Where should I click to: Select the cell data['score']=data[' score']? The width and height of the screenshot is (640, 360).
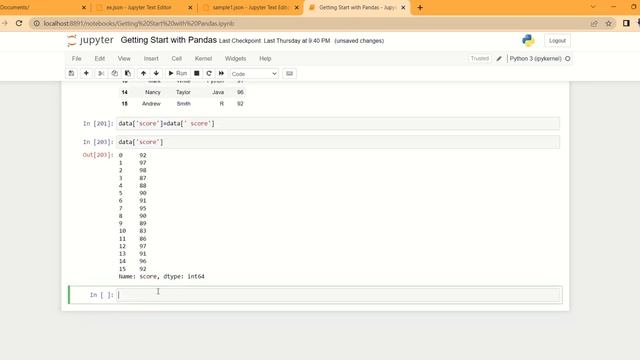tap(338, 123)
